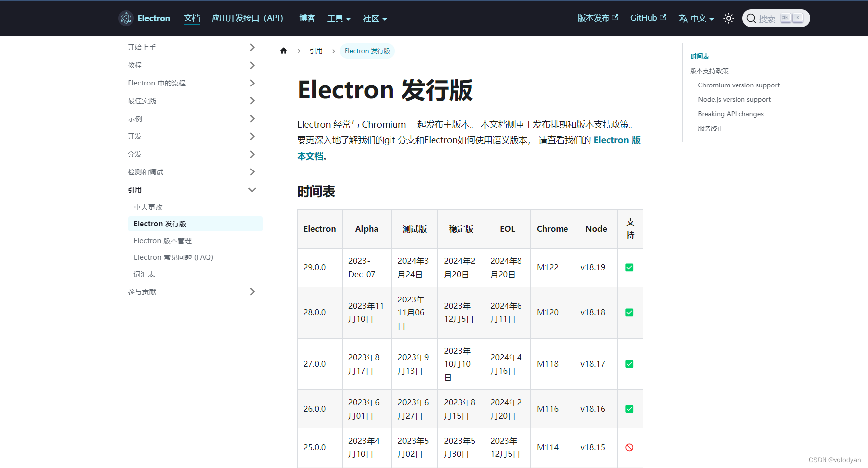
Task: Expand the 最佳实践 chevron
Action: (x=252, y=101)
